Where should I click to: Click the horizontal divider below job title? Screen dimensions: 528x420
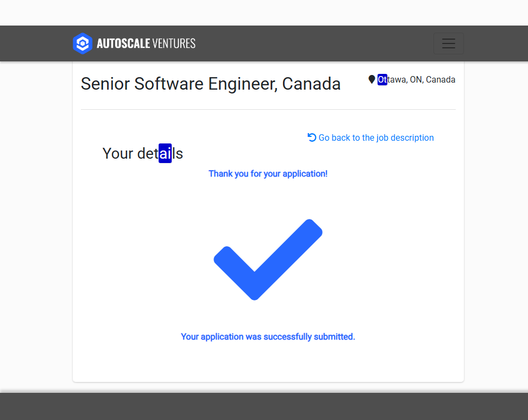(x=268, y=109)
